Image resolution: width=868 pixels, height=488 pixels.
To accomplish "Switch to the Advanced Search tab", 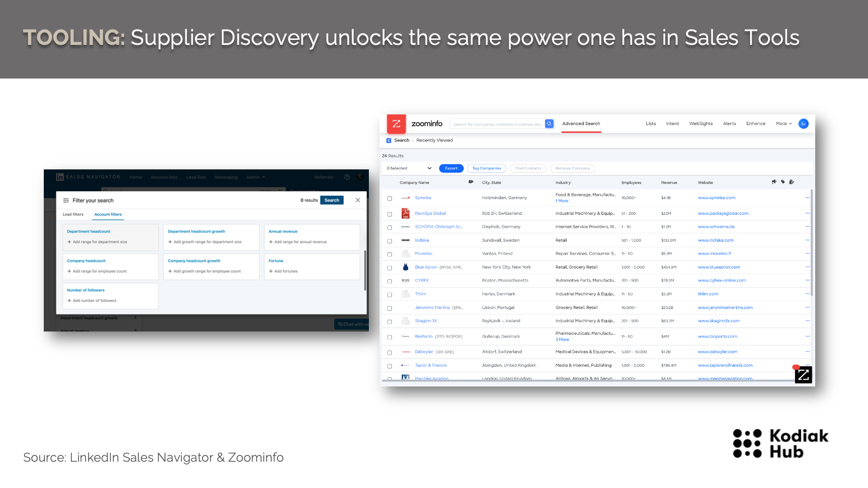I will (x=581, y=123).
